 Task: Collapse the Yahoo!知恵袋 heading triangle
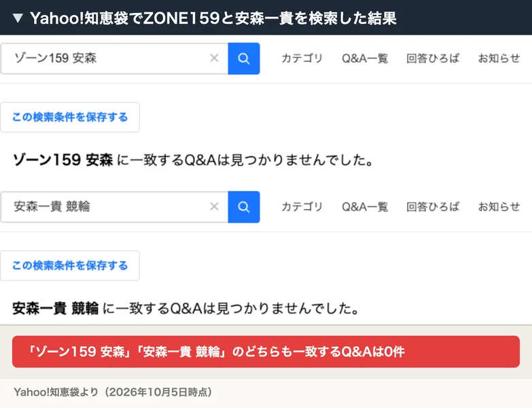coord(18,18)
